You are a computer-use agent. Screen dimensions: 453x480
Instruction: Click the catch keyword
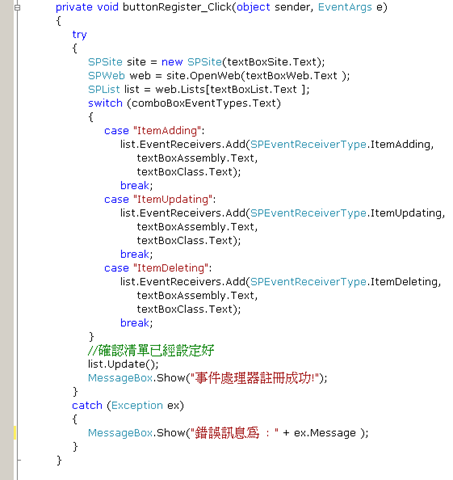coord(87,405)
